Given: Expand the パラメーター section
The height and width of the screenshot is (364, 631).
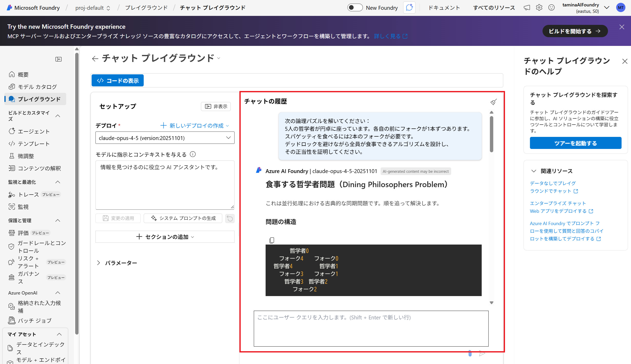Looking at the screenshot, I should pyautogui.click(x=99, y=263).
